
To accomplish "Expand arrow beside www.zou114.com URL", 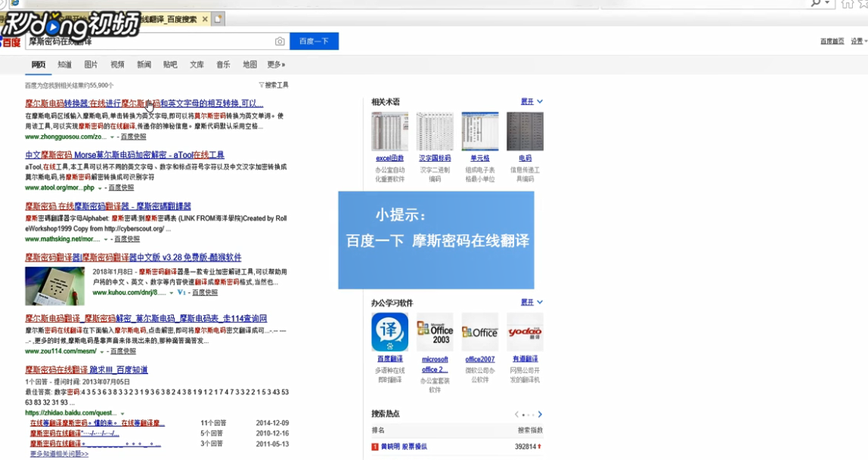I will (x=101, y=352).
